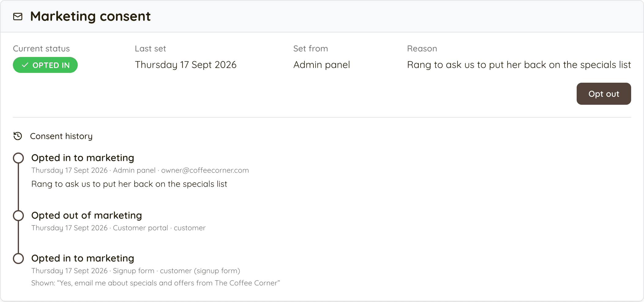Image resolution: width=644 pixels, height=302 pixels.
Task: Click the Customer portal · customer details line
Action: 118,228
